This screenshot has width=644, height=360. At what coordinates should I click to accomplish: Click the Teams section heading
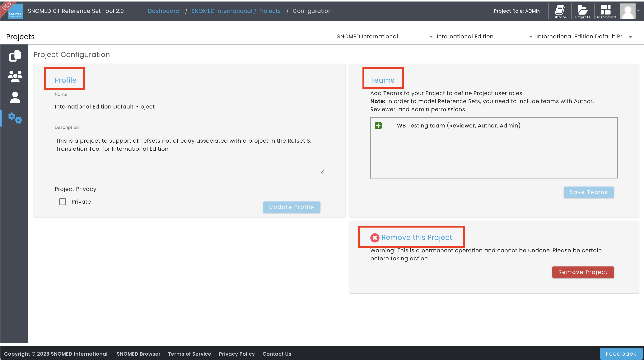382,80
